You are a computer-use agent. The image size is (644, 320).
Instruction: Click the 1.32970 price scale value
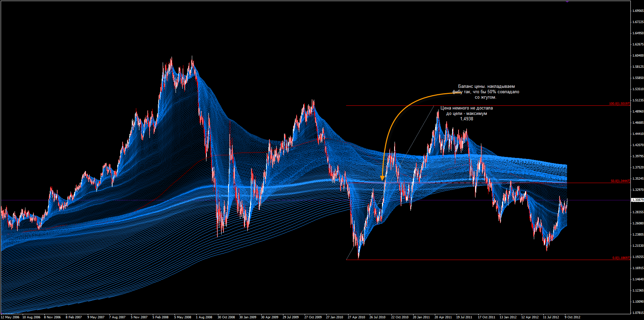(x=638, y=190)
